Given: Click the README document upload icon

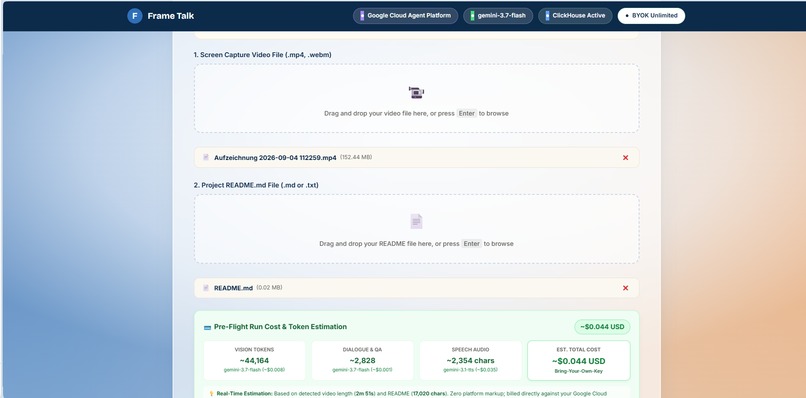Looking at the screenshot, I should click(416, 221).
